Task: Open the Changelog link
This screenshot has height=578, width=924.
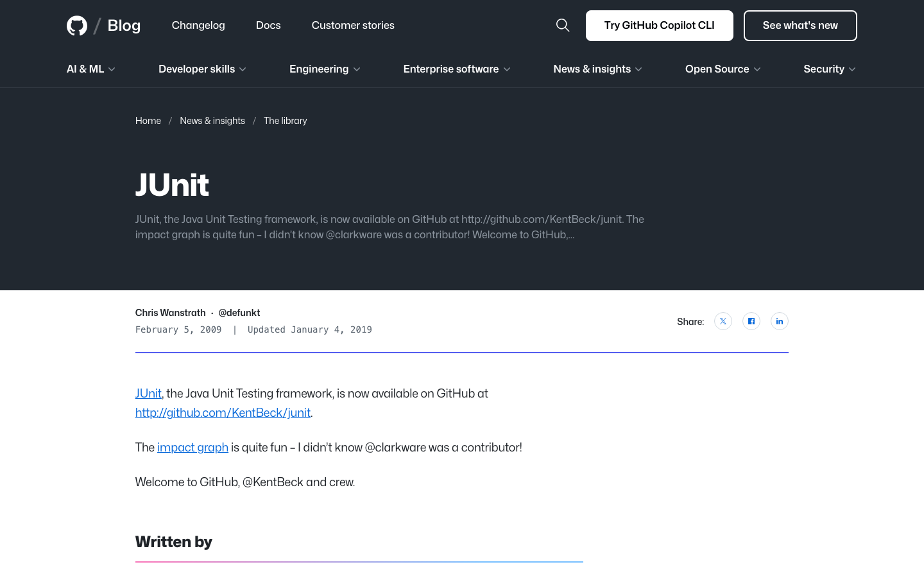Action: (198, 25)
